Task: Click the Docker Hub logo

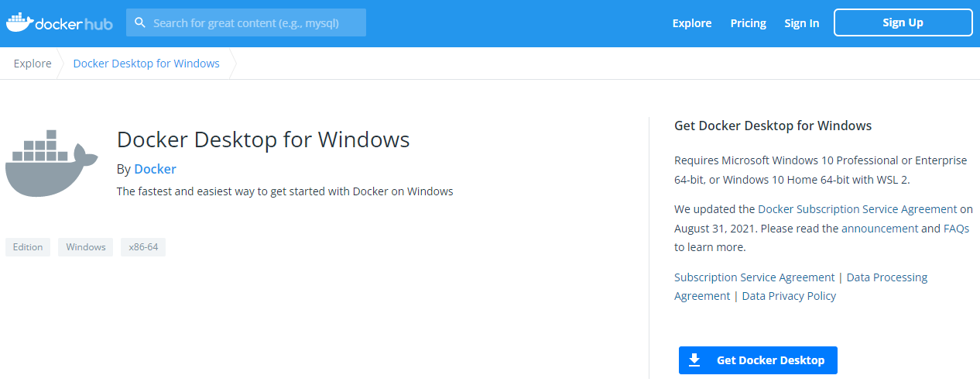Action: pos(59,22)
